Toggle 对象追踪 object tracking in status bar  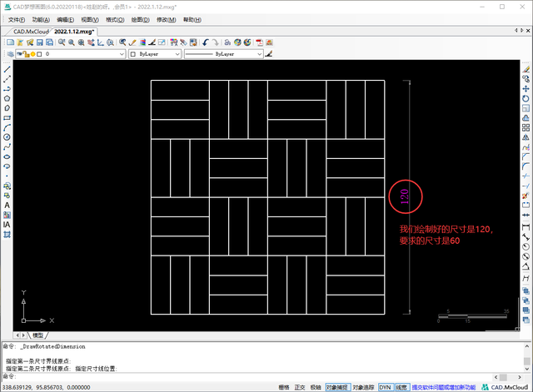pyautogui.click(x=363, y=387)
